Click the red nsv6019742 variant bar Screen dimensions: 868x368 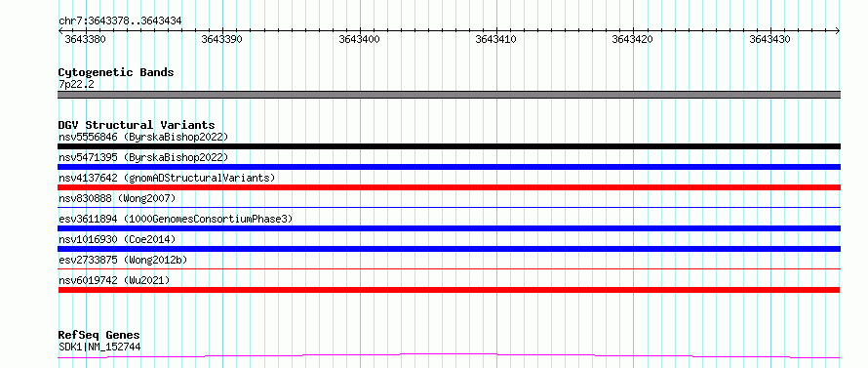click(449, 290)
